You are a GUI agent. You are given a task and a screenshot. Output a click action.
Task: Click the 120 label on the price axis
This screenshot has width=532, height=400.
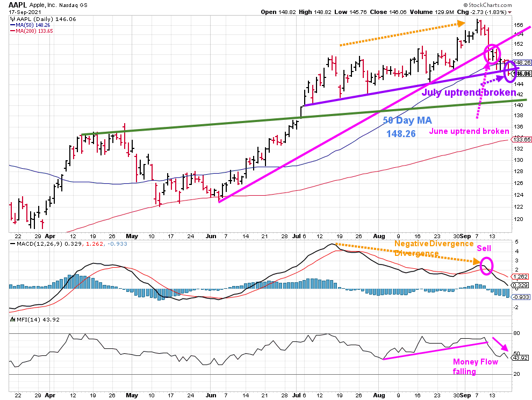coord(519,219)
